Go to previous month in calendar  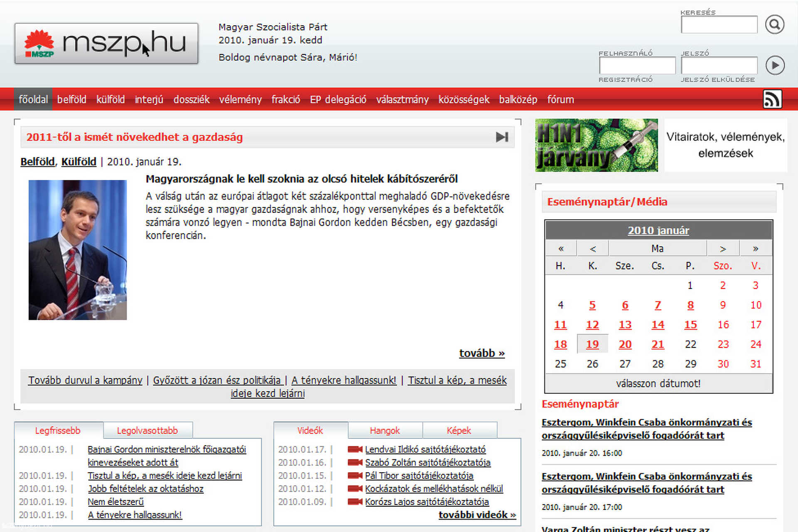(593, 249)
